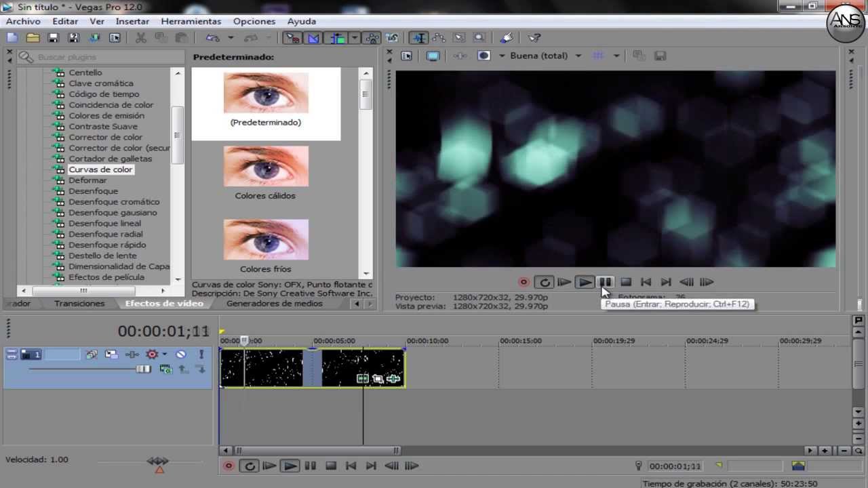Create a new project with the New icon
868x488 pixels.
point(12,38)
